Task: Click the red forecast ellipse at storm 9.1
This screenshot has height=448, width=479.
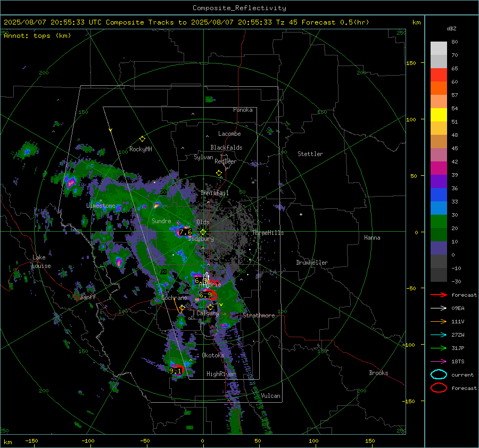Action: 178,369
